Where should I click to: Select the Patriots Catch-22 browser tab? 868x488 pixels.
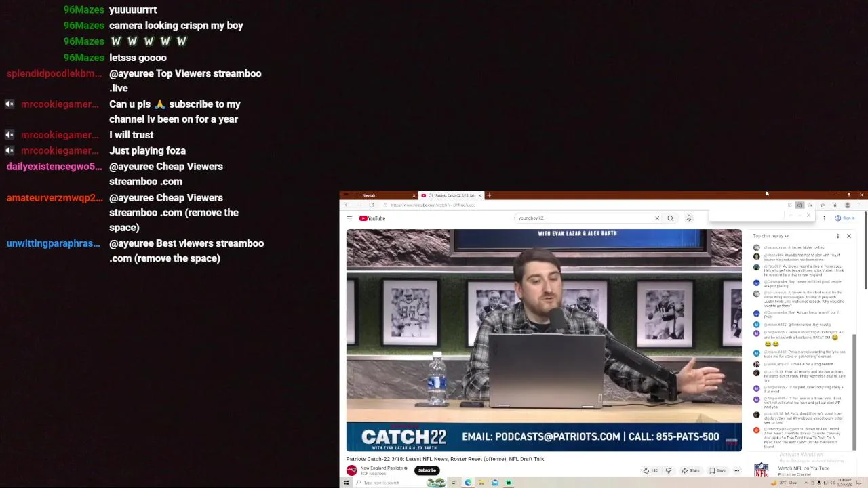(452, 195)
